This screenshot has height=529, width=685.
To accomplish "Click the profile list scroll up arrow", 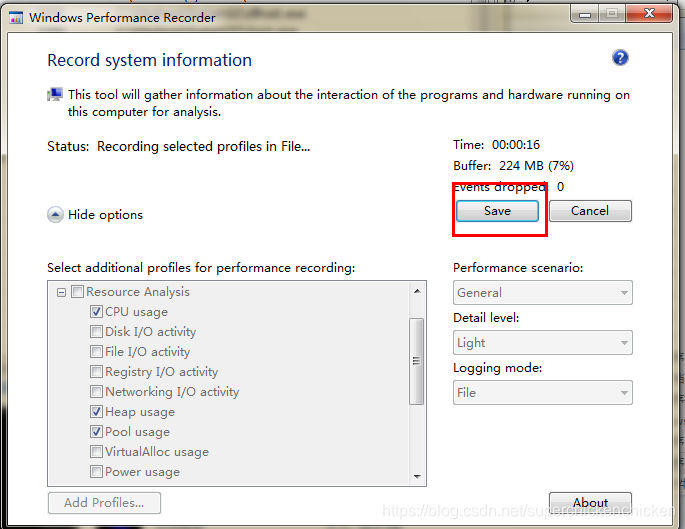I will [417, 291].
